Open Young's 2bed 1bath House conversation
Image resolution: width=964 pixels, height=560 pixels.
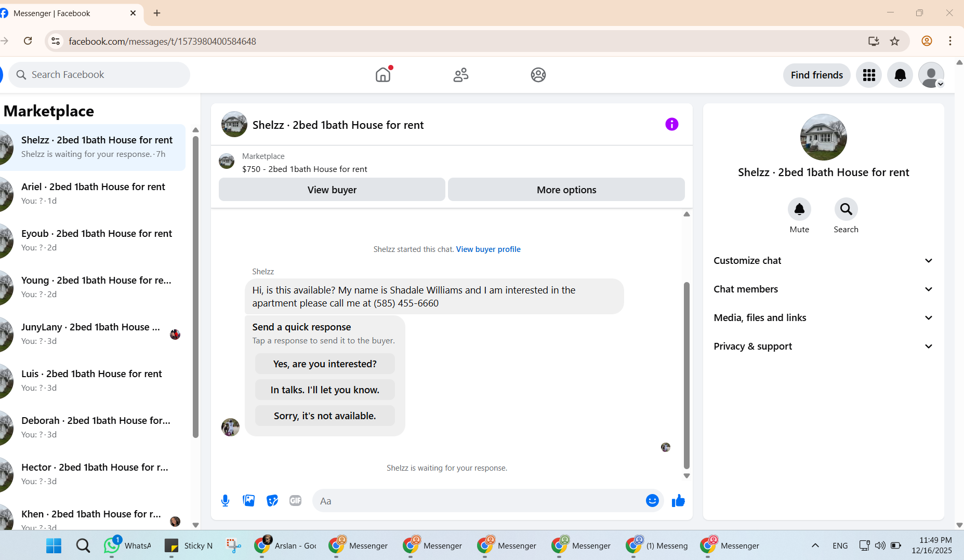pyautogui.click(x=93, y=288)
